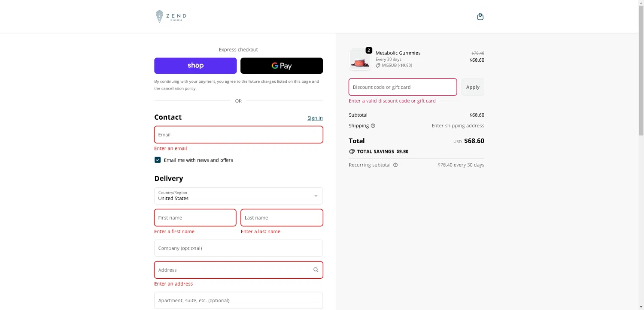Click the Zend Wellness logo
644x310 pixels.
coord(171,17)
